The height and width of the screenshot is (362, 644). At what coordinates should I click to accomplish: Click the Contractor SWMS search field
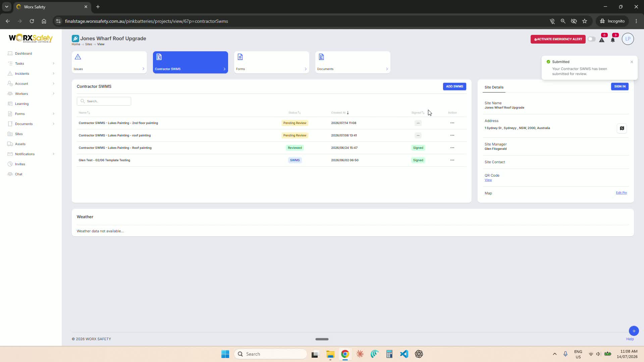tap(104, 101)
